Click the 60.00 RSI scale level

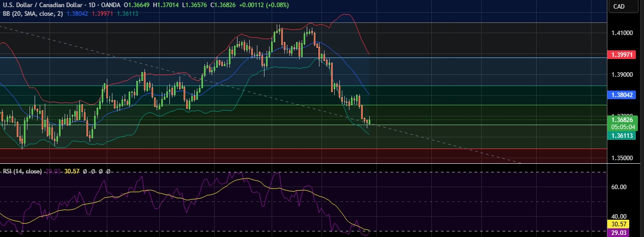tap(619, 187)
